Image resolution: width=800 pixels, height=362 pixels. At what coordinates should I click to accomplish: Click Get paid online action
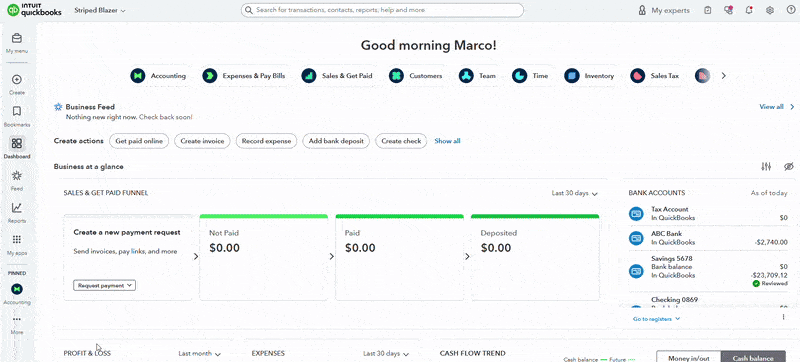point(139,141)
